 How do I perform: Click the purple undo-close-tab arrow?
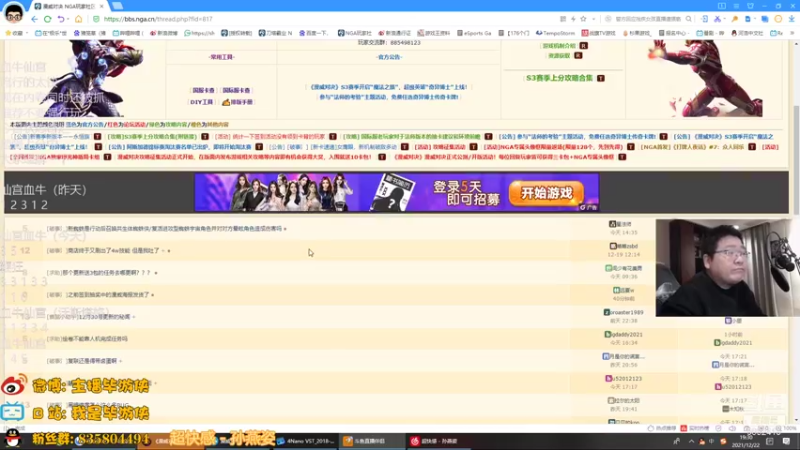click(61, 19)
